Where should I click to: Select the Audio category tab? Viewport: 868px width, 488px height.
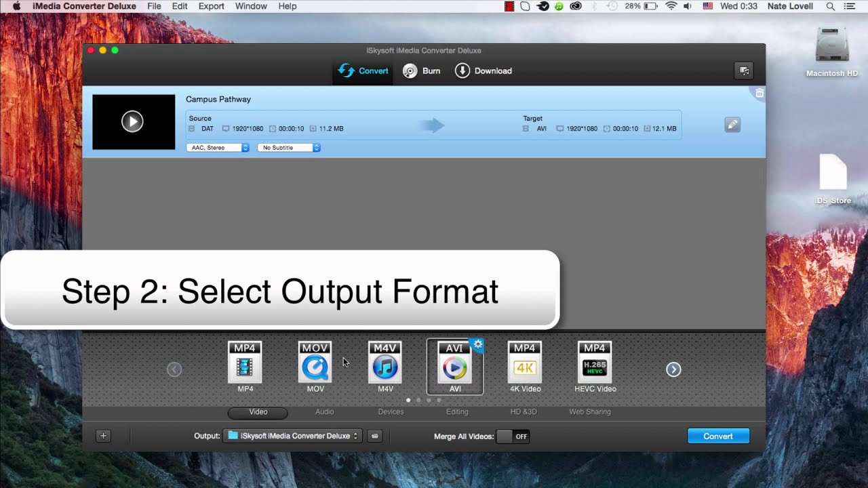click(324, 412)
